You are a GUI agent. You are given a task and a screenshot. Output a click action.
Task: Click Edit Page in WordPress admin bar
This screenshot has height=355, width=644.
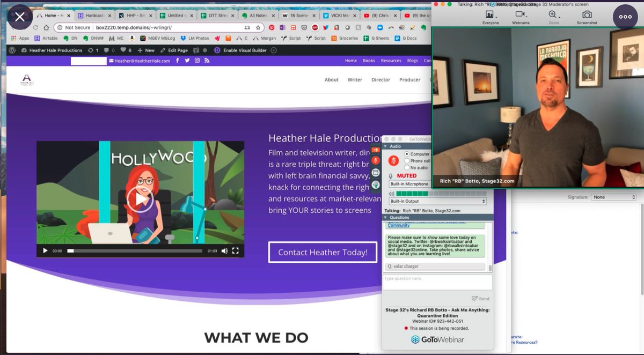tap(174, 50)
